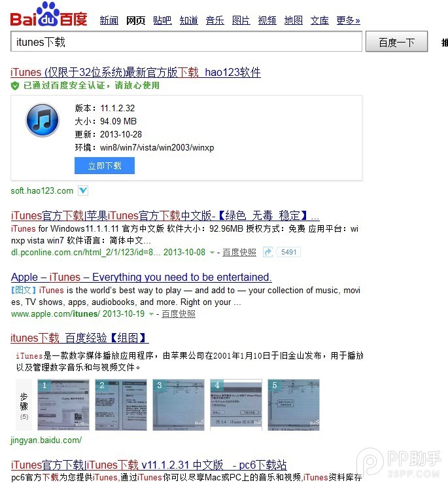448x483 pixels.
Task: Switch to the 视频 tab
Action: click(267, 20)
